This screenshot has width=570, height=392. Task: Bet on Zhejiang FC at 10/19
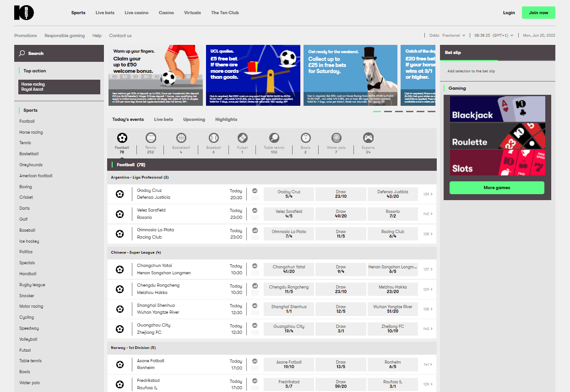tap(393, 329)
